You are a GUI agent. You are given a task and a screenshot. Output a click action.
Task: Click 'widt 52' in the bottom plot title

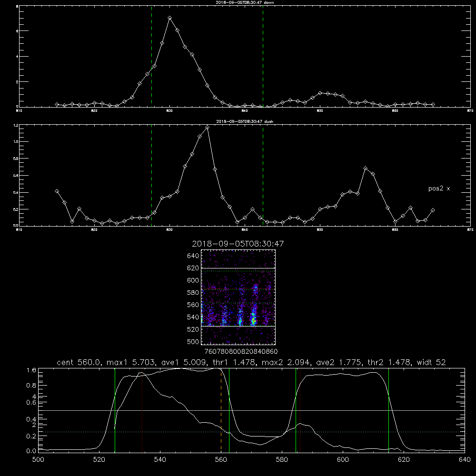(431, 362)
